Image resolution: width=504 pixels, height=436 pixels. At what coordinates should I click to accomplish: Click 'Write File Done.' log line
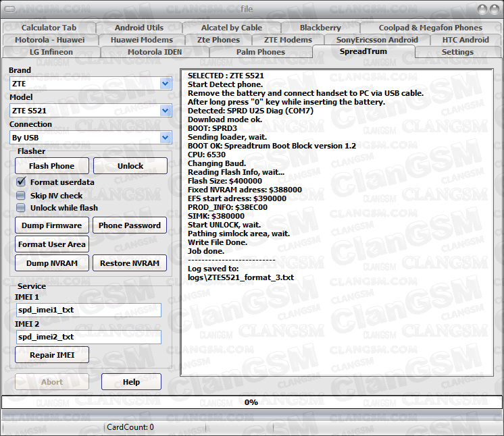(x=218, y=242)
